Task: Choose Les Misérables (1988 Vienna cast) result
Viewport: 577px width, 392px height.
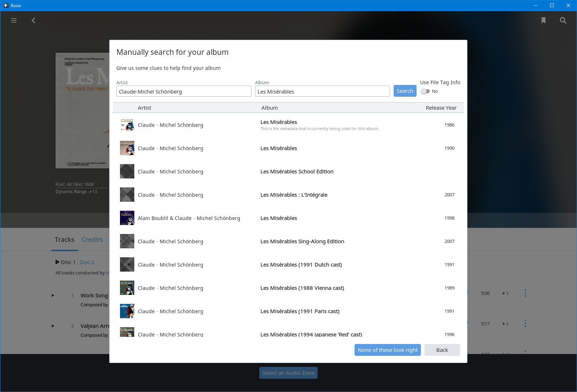Action: pos(288,288)
